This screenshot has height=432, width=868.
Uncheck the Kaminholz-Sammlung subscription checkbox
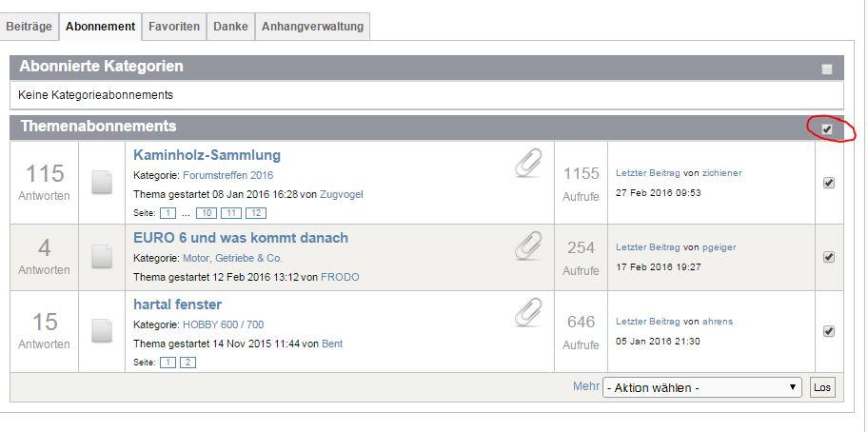828,183
